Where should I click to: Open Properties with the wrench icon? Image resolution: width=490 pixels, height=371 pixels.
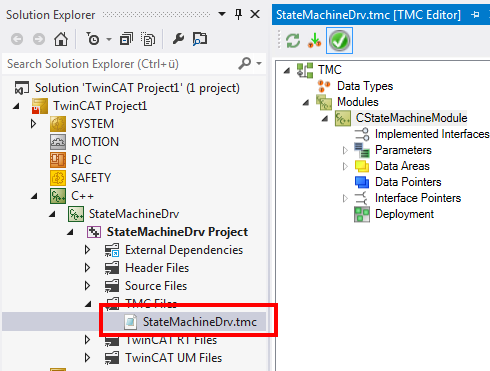point(178,39)
